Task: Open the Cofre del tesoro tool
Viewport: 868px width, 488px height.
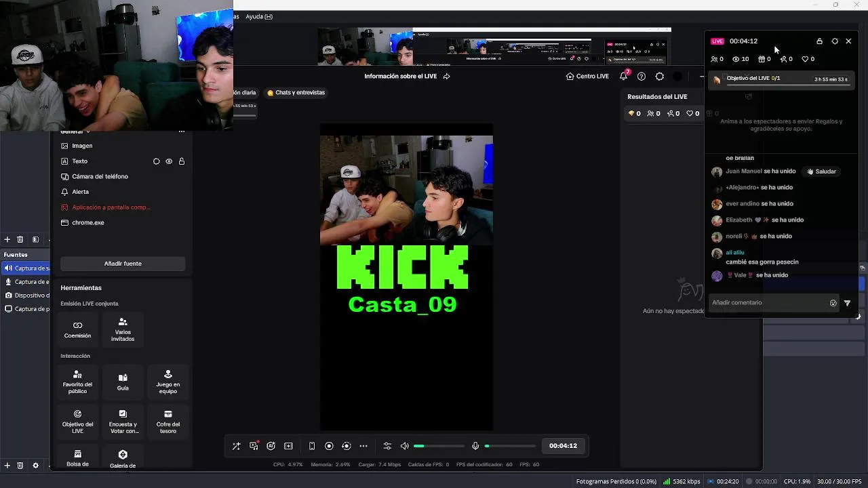Action: (168, 422)
